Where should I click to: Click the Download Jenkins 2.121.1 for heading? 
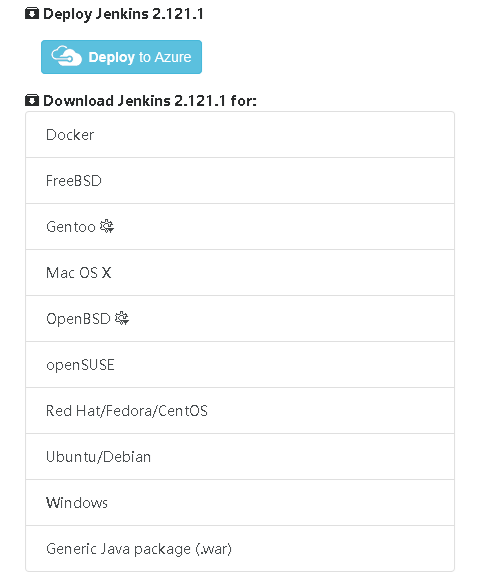point(150,101)
